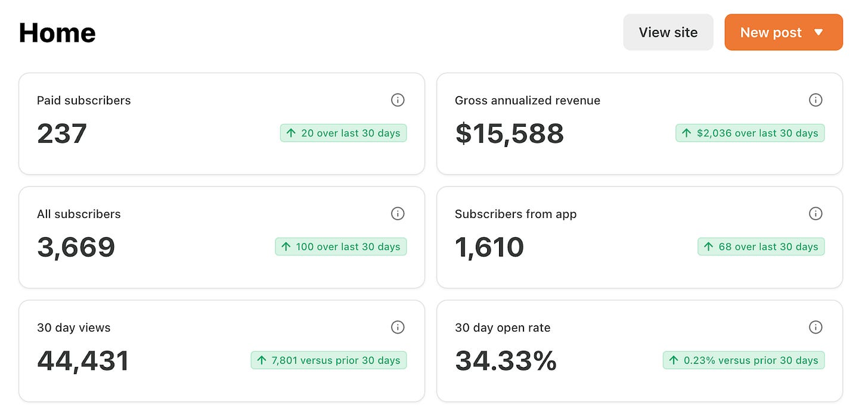Click the 3,669 all subscribers count

click(76, 247)
